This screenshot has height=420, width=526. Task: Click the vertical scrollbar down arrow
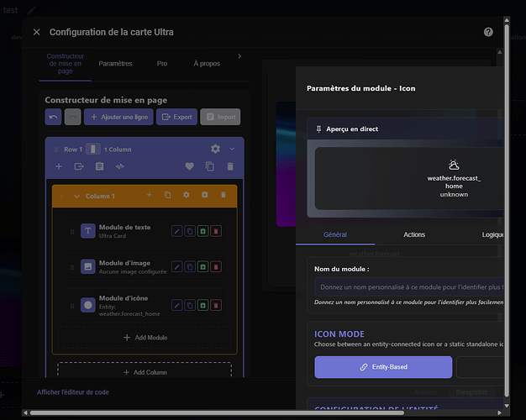(x=507, y=405)
